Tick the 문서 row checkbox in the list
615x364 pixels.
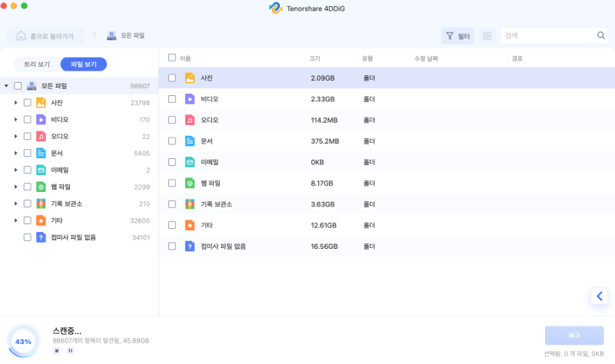[172, 141]
